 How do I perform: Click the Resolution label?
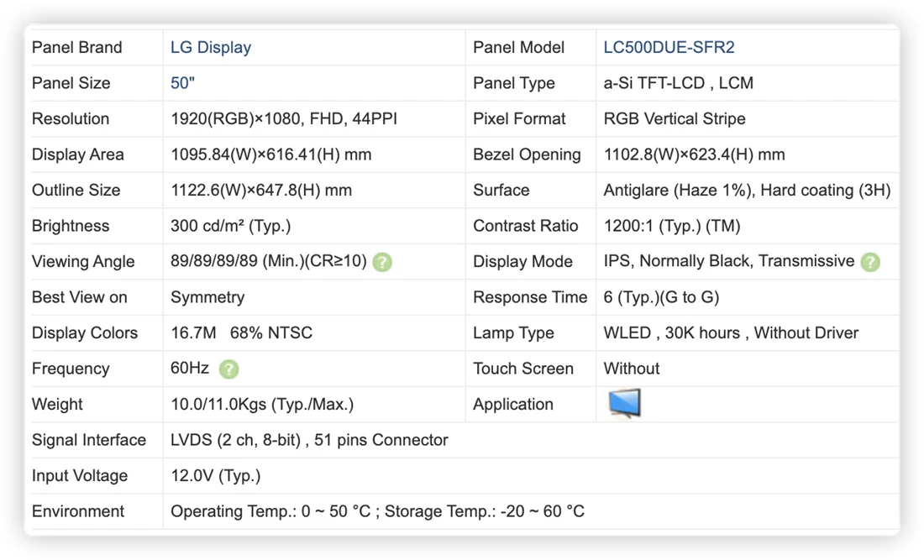(x=70, y=119)
